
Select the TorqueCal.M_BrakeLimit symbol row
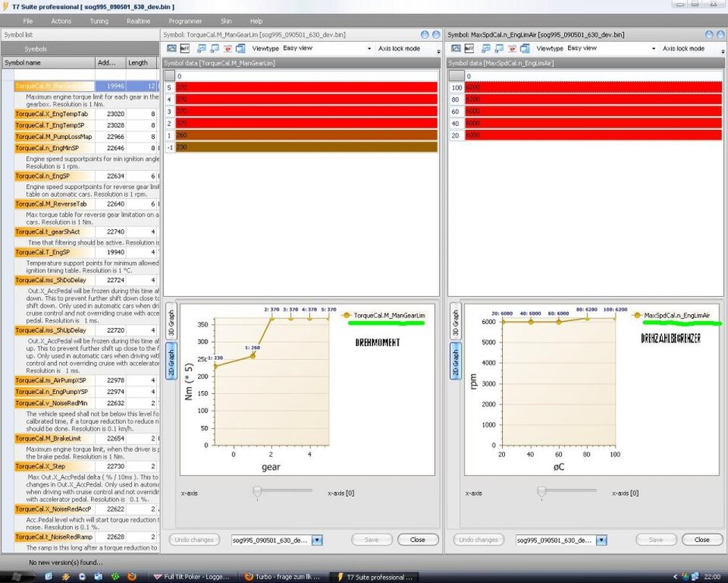(x=86, y=438)
